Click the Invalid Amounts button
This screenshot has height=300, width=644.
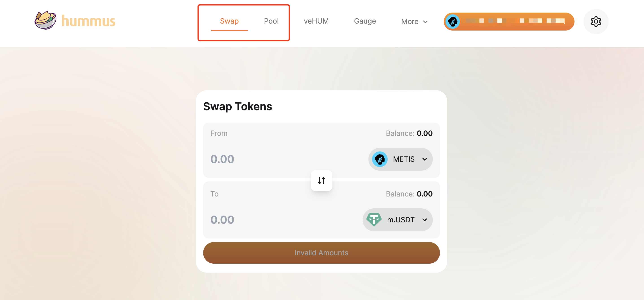coord(321,253)
